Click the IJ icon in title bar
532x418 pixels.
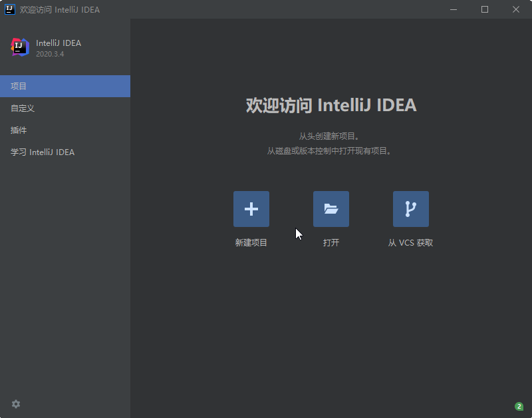pos(10,9)
